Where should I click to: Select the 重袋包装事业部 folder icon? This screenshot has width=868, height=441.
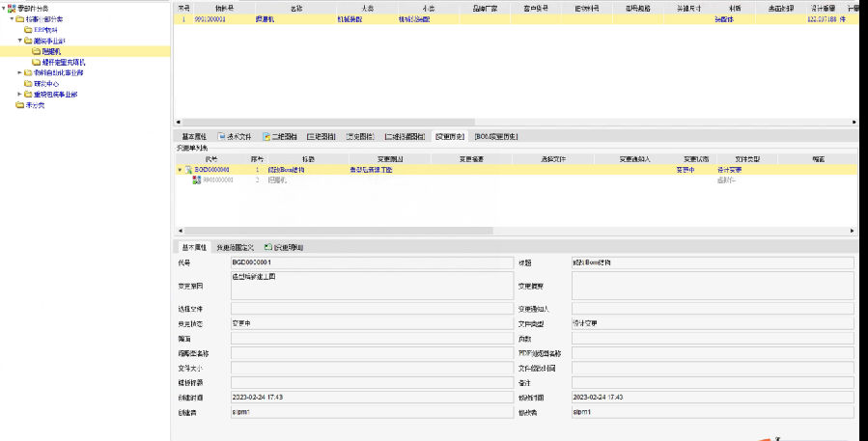[28, 94]
